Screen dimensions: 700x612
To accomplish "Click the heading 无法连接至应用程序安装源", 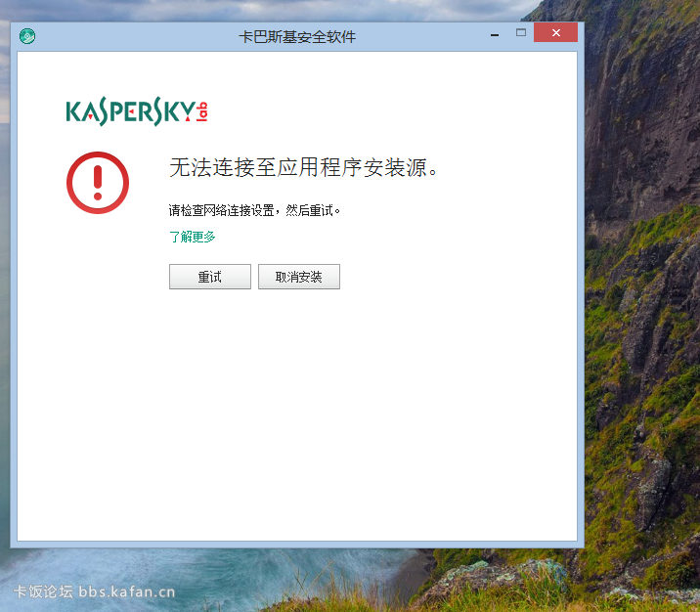I will point(303,168).
